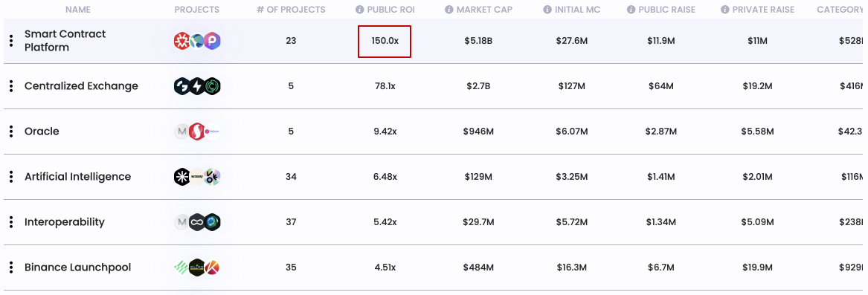Open the Artificial Intelligence row three-dot menu
The image size is (868, 295).
click(x=11, y=177)
